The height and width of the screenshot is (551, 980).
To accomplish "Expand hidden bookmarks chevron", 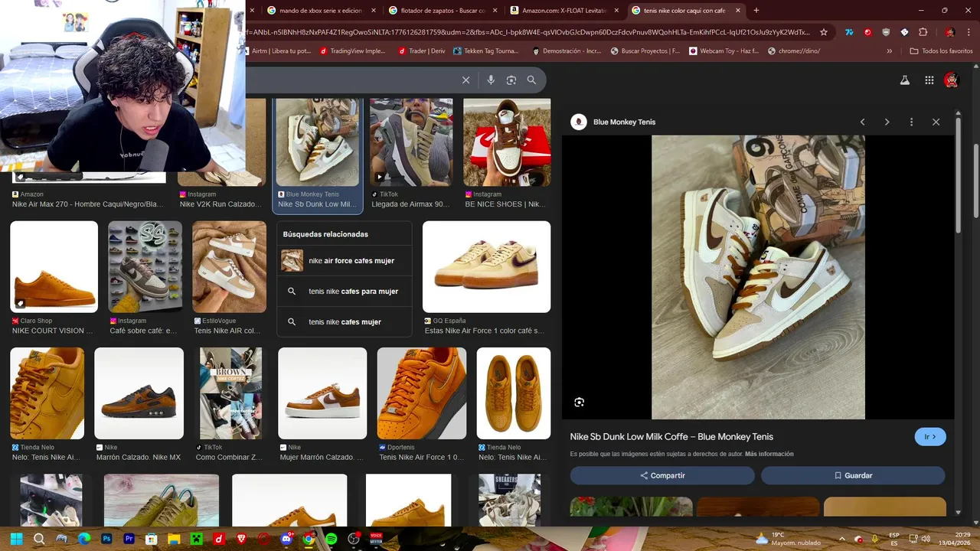I will [889, 51].
